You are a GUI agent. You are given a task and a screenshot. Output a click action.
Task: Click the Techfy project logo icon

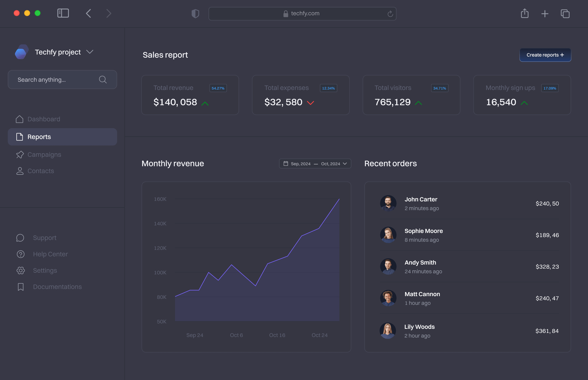[x=22, y=52]
